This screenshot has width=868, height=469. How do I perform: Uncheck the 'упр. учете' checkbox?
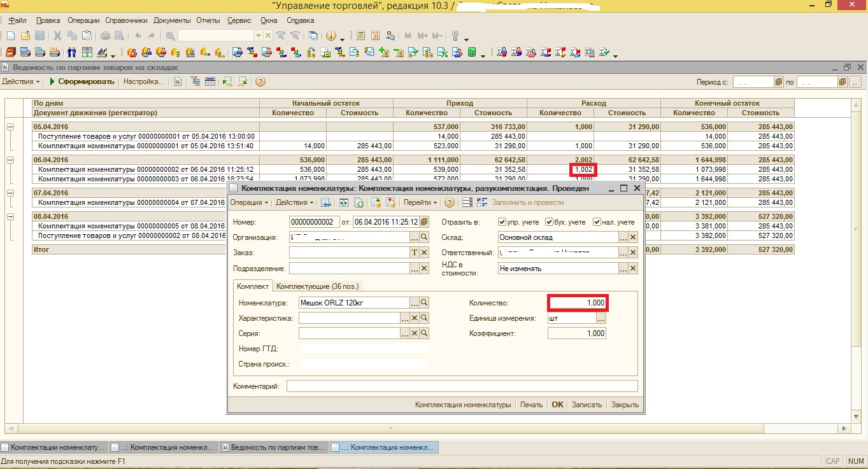tap(502, 222)
